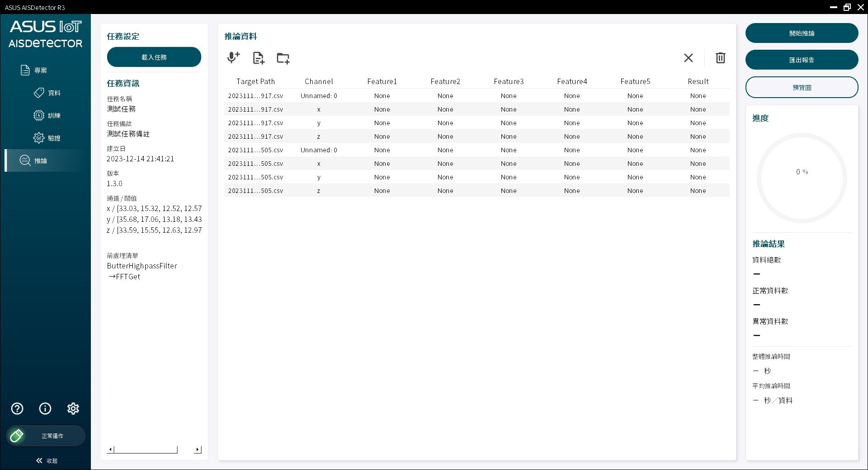Viewport: 868px width, 470px height.
Task: Clear the inference data list with X icon
Action: point(688,58)
